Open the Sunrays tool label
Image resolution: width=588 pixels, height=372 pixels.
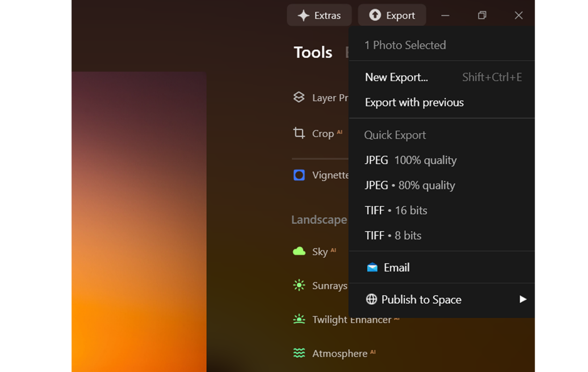pyautogui.click(x=330, y=286)
